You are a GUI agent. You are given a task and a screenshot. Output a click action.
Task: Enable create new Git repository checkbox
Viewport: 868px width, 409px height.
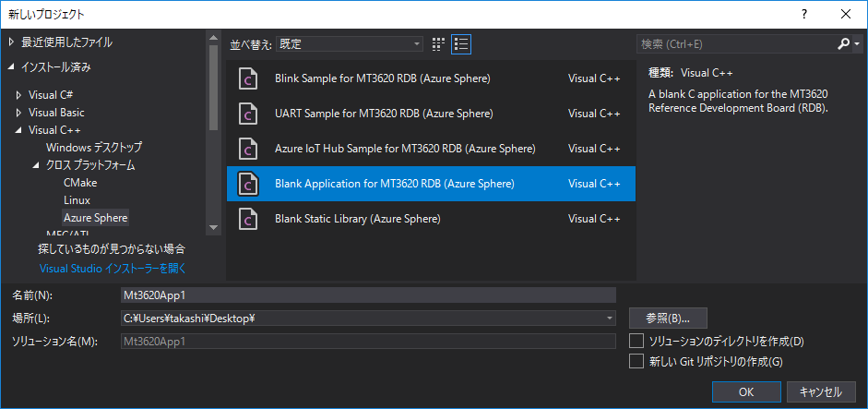pyautogui.click(x=636, y=361)
